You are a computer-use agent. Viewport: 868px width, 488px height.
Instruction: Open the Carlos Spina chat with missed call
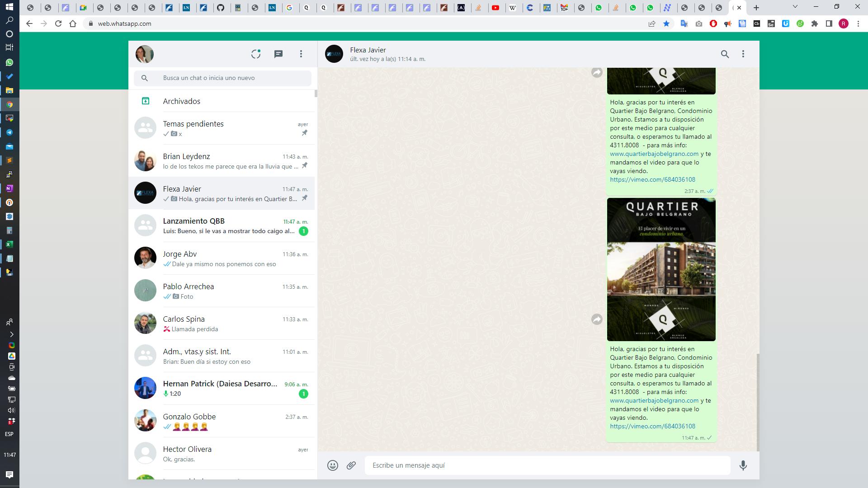pos(222,324)
